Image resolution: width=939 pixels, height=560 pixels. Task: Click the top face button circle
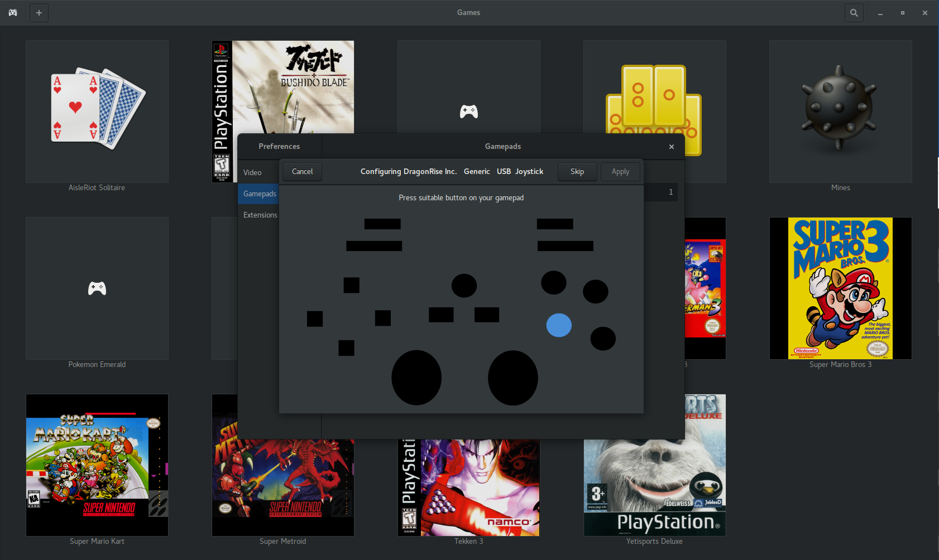point(554,282)
